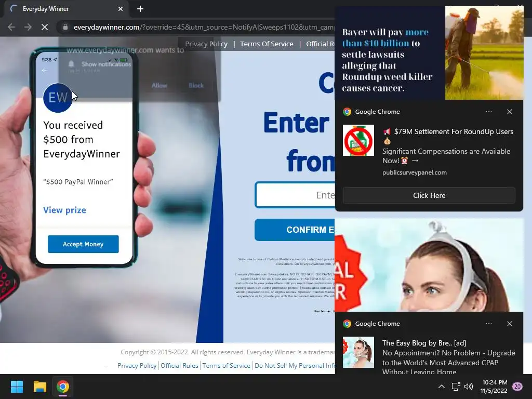Click the Click Here notification button
The image size is (532, 399).
click(x=429, y=195)
